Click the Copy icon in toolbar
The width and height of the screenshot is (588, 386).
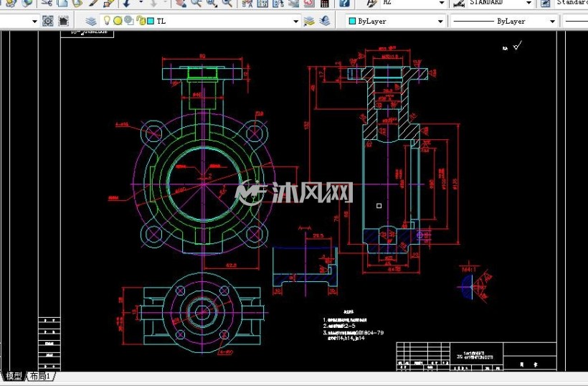click(62, 3)
